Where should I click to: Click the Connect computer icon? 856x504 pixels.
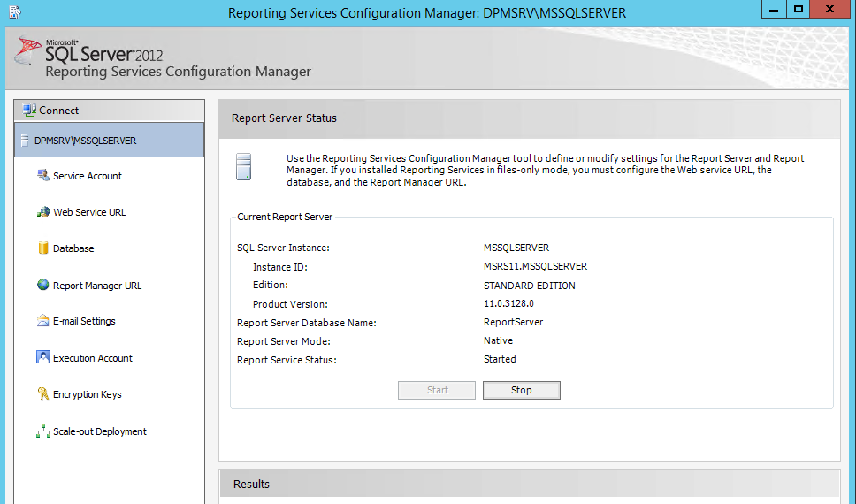[x=29, y=111]
